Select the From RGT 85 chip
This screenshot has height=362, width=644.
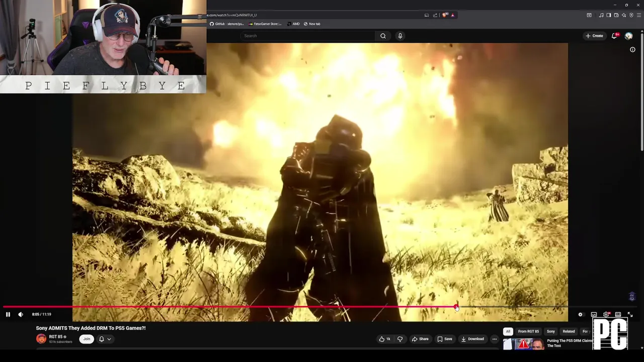point(528,331)
